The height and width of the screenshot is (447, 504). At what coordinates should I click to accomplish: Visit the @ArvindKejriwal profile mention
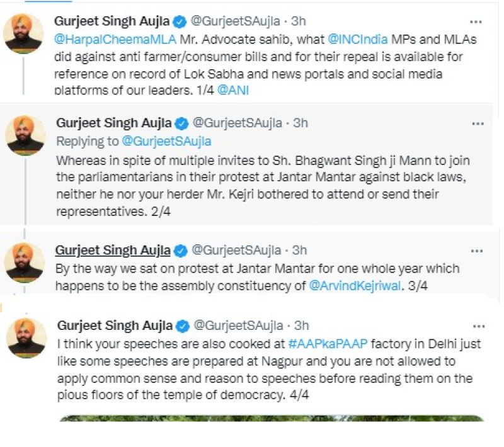coord(355,286)
